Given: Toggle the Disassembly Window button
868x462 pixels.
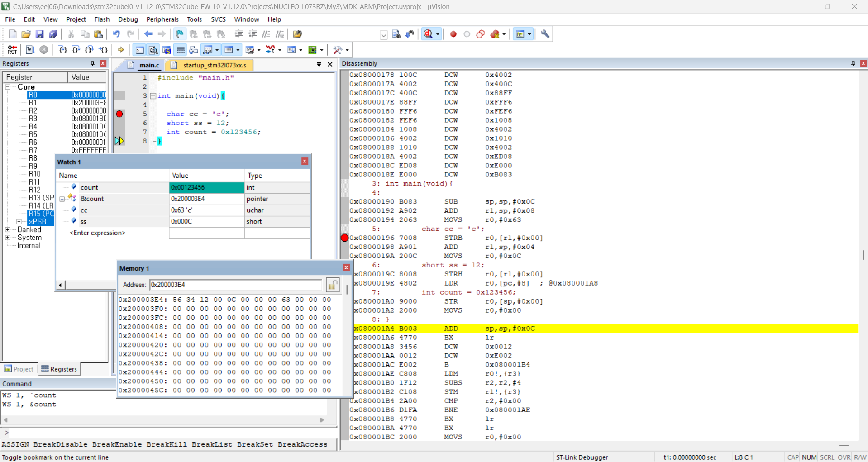Looking at the screenshot, I should click(153, 50).
